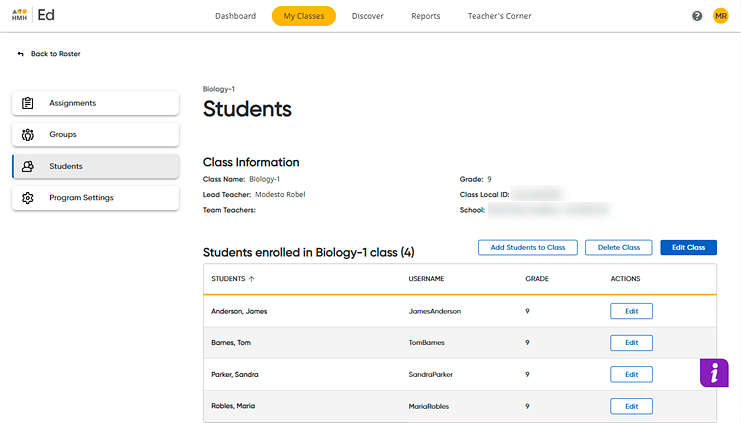The height and width of the screenshot is (423, 741).
Task: Open the Assignments sidebar item
Action: [95, 103]
